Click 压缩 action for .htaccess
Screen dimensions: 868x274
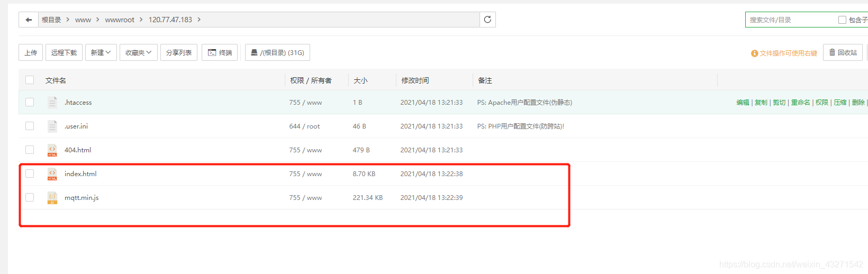coord(840,102)
